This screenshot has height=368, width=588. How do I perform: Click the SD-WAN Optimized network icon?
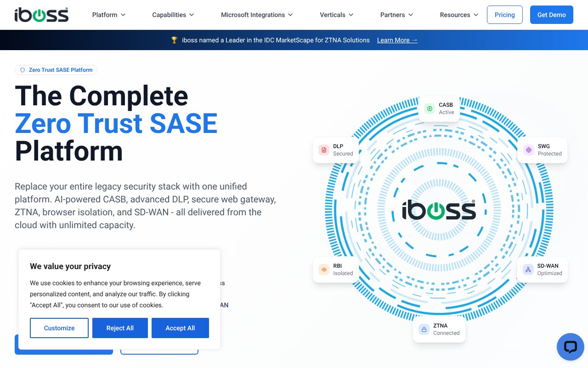click(x=528, y=270)
